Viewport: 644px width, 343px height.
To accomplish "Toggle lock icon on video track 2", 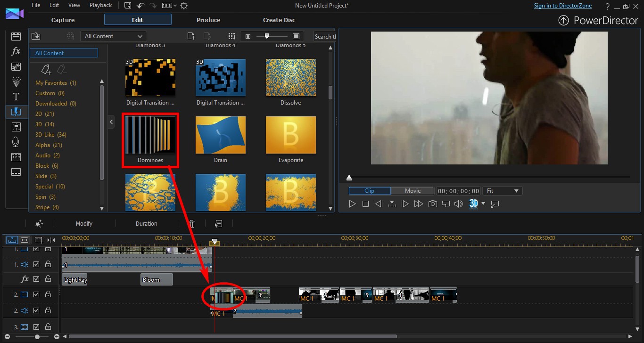I will [x=48, y=294].
